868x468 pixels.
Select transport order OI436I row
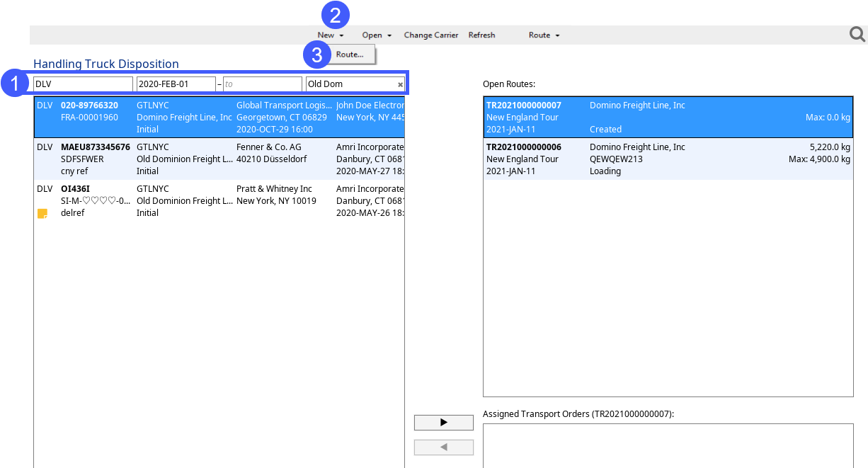(219, 200)
